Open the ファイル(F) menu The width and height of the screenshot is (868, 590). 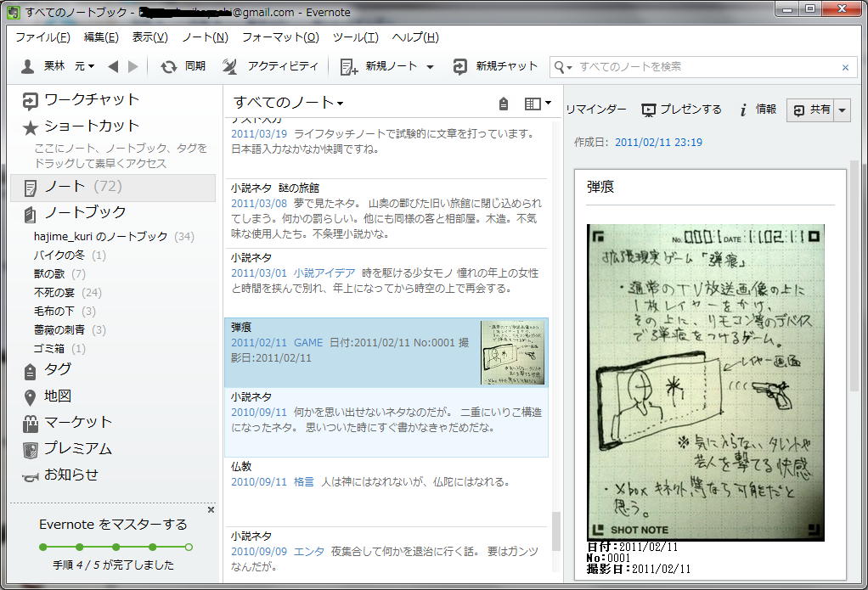point(42,37)
